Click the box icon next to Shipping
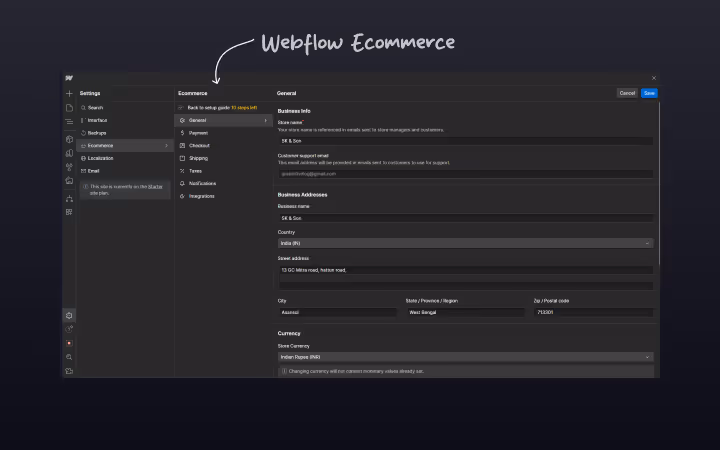This screenshot has width=720, height=450. pyautogui.click(x=182, y=158)
